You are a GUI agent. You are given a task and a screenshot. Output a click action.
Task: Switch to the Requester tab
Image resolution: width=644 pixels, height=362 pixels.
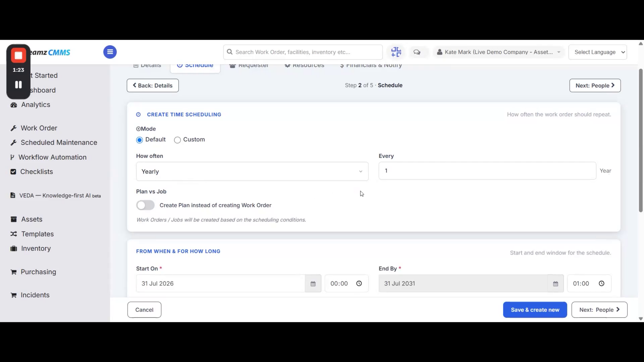249,65
